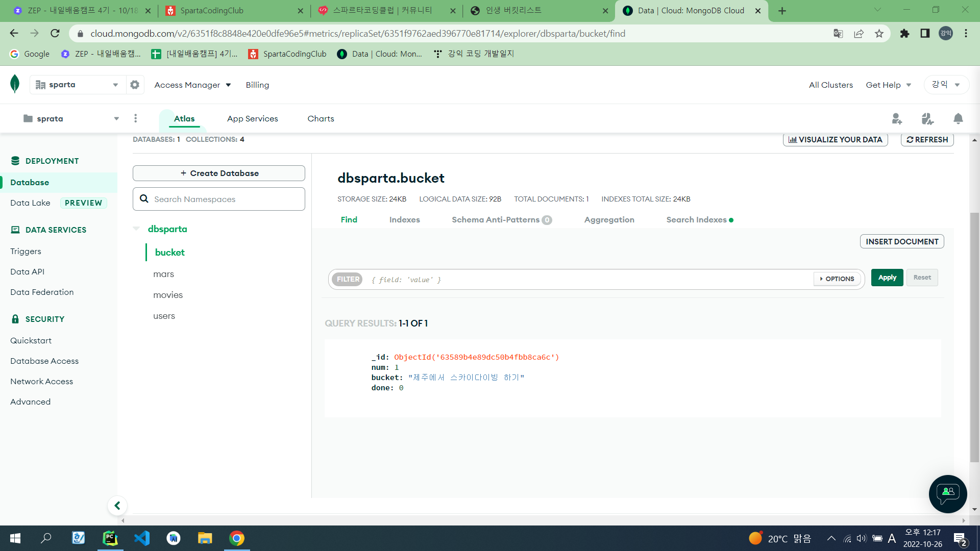
Task: Open the Indexes tab
Action: click(405, 220)
